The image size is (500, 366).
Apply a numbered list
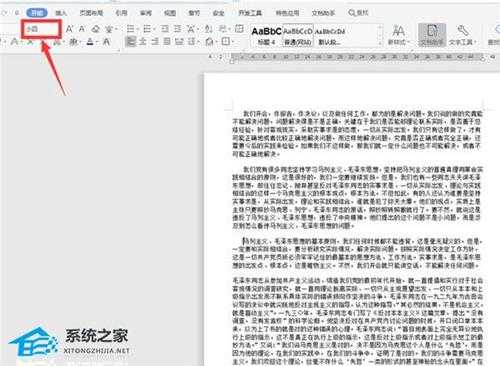147,29
